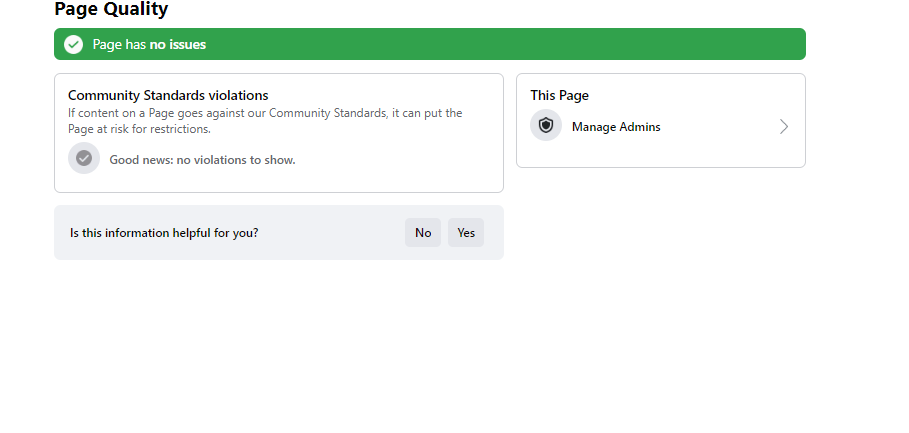The height and width of the screenshot is (433, 909).
Task: Answer No to the helpful information question
Action: tap(423, 232)
